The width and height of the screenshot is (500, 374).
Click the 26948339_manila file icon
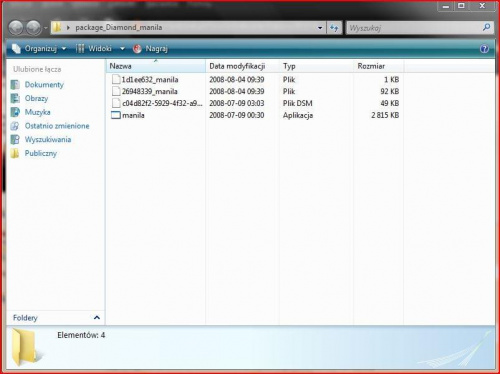(x=116, y=91)
